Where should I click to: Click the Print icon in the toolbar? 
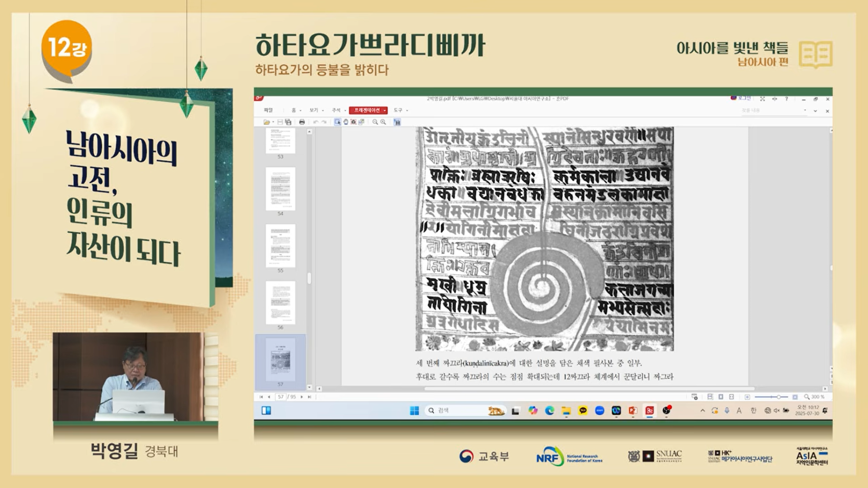click(302, 122)
